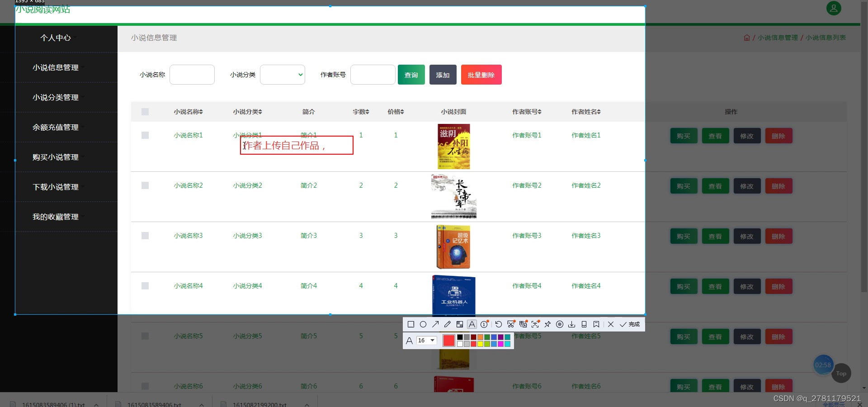Click the bookmark collect icon
868x407 pixels.
pyautogui.click(x=596, y=324)
